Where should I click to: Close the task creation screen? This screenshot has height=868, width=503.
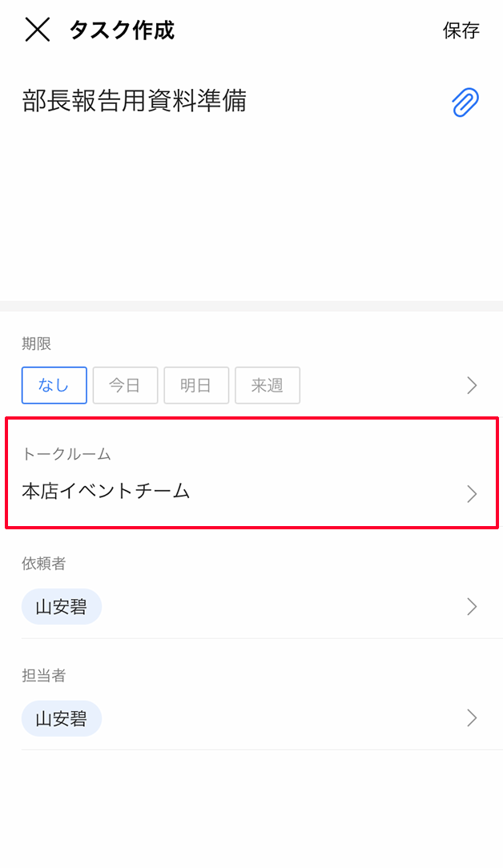point(38,30)
